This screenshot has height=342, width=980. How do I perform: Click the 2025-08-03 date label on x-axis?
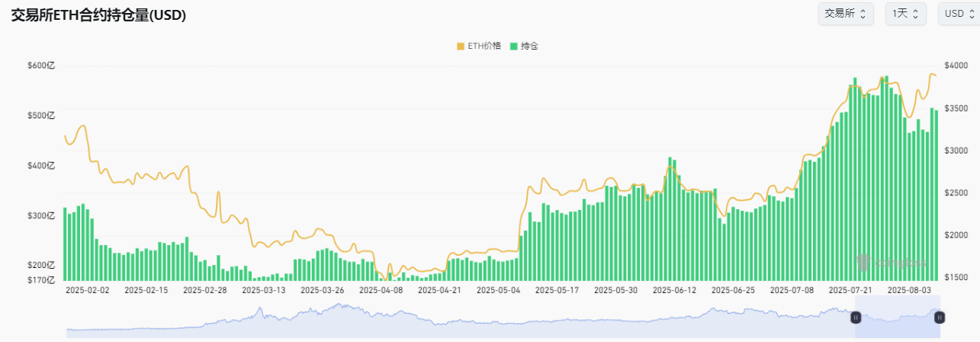(x=910, y=290)
